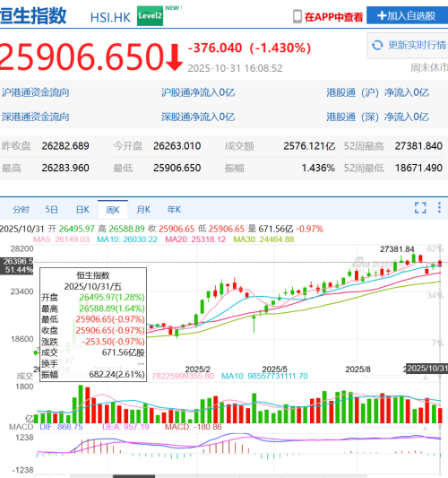448x478 pixels.
Task: Open the 沪港通资金流向 link
Action: tap(35, 92)
